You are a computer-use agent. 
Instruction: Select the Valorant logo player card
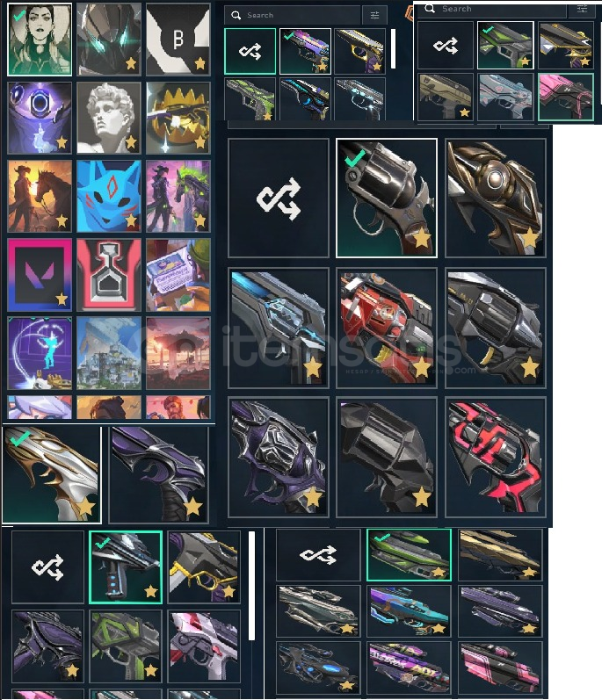(x=40, y=275)
